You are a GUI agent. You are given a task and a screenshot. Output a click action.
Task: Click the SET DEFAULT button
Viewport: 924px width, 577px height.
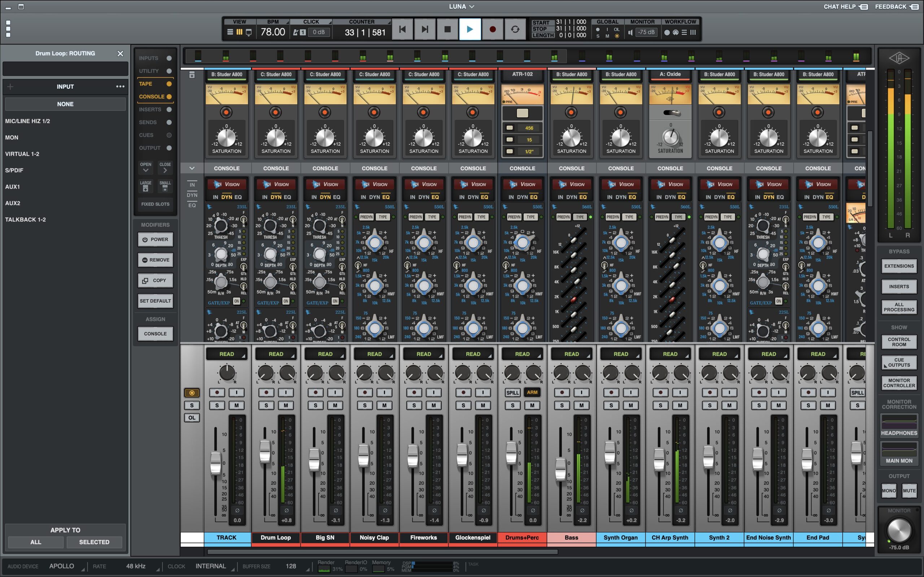point(156,301)
